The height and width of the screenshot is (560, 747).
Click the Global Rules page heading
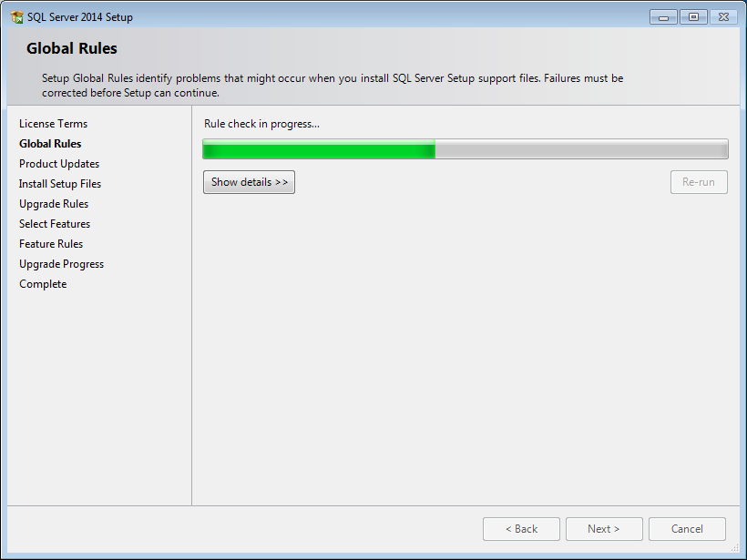[x=71, y=48]
